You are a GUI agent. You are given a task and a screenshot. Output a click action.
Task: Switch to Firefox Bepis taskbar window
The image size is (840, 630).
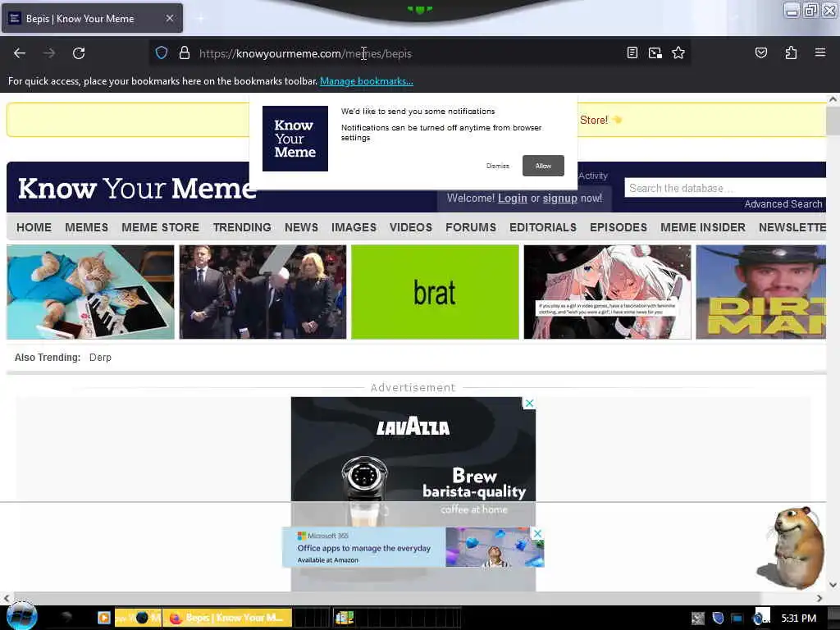227,618
